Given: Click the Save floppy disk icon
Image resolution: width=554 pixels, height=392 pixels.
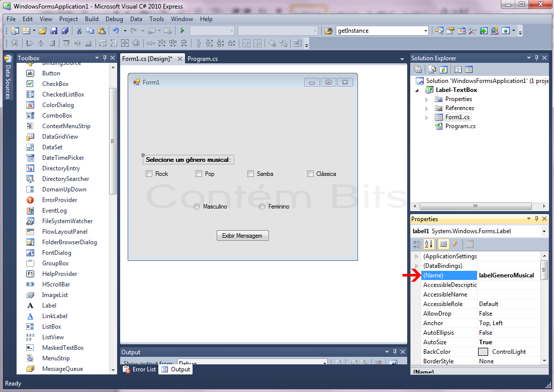Looking at the screenshot, I should (54, 31).
